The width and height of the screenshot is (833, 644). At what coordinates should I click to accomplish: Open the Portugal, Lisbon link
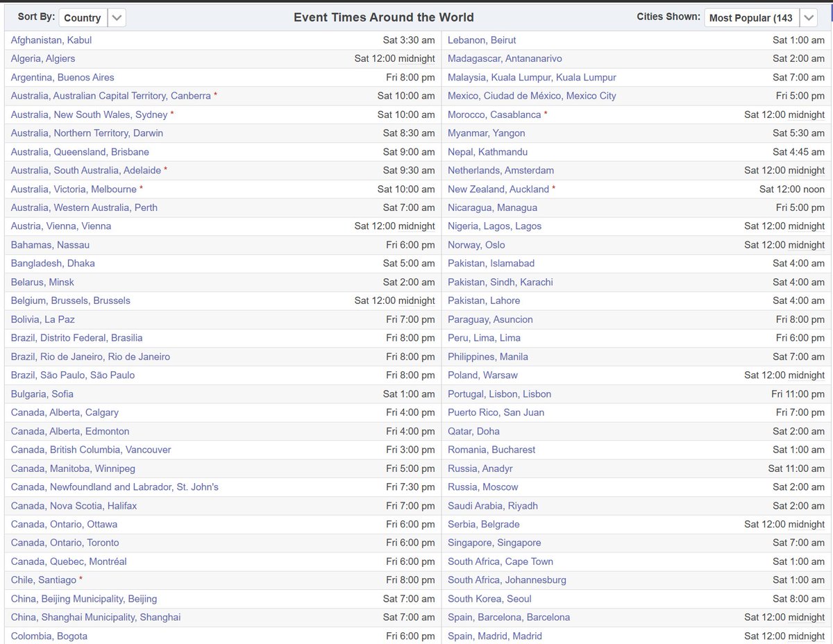pyautogui.click(x=499, y=394)
